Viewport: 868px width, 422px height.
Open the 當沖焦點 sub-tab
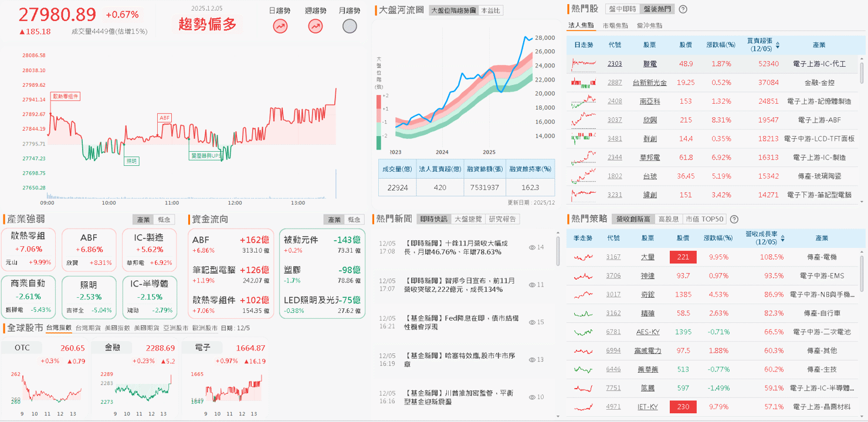649,25
